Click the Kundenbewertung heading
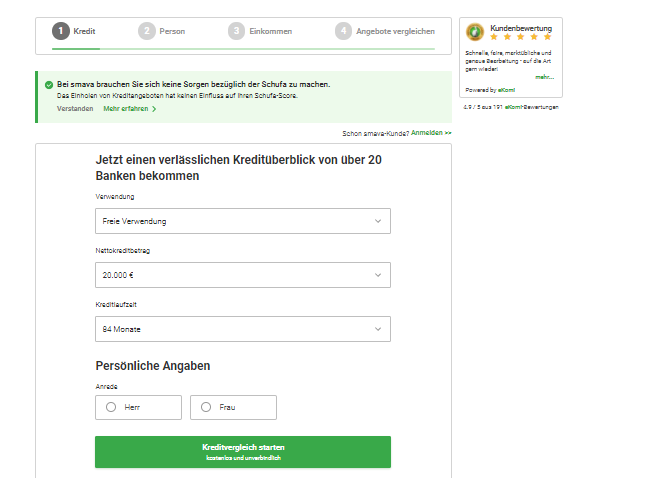Viewport: 649px width, 478px height. tap(521, 28)
